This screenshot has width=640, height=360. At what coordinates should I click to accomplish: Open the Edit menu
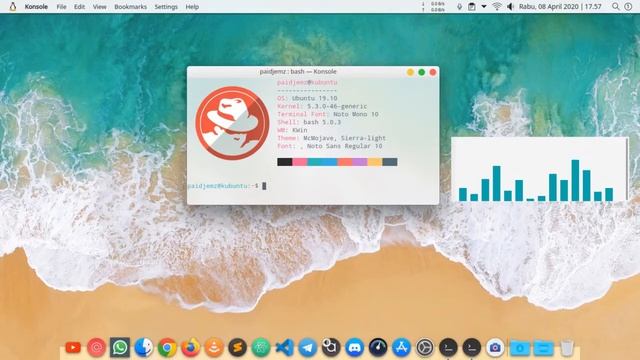79,7
